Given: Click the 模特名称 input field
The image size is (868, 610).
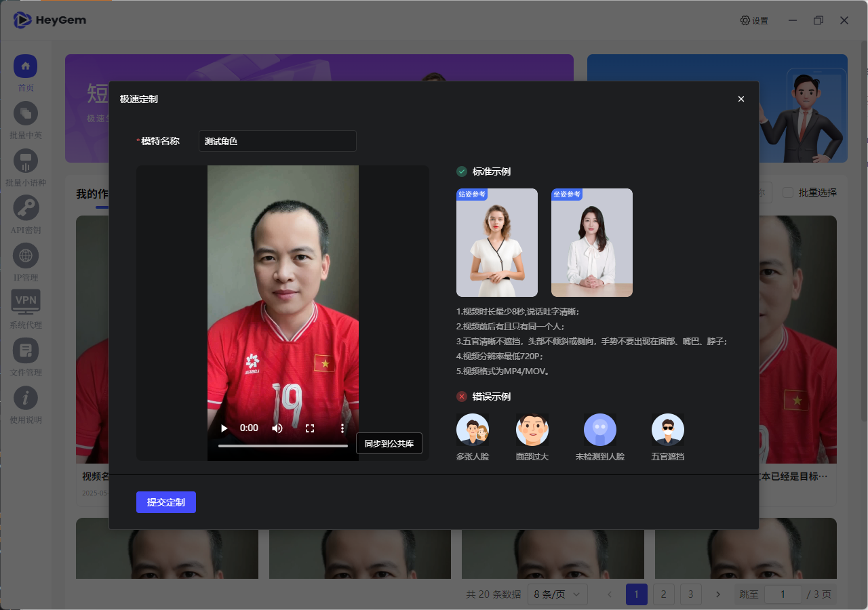Looking at the screenshot, I should coord(277,141).
